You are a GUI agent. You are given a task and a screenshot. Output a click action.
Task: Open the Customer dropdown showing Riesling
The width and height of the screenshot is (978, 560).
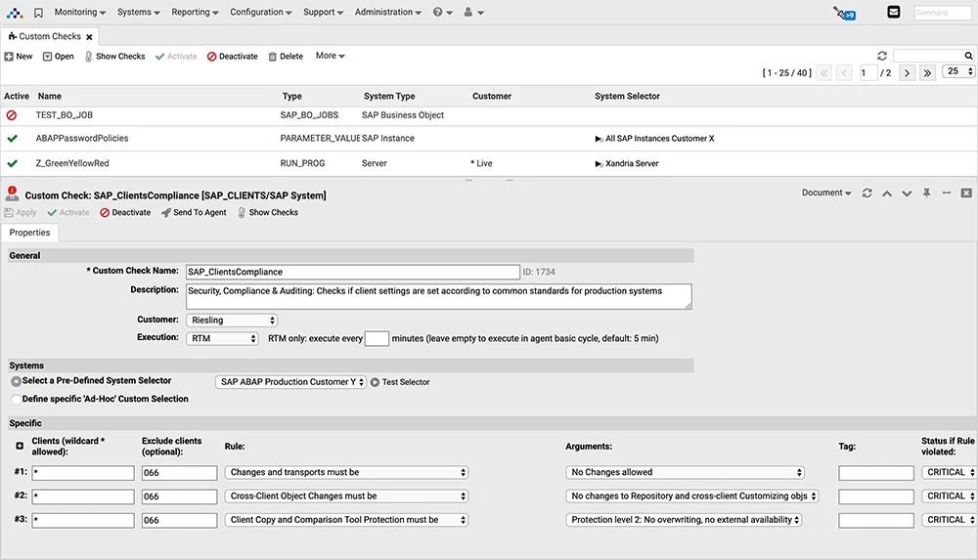point(232,321)
